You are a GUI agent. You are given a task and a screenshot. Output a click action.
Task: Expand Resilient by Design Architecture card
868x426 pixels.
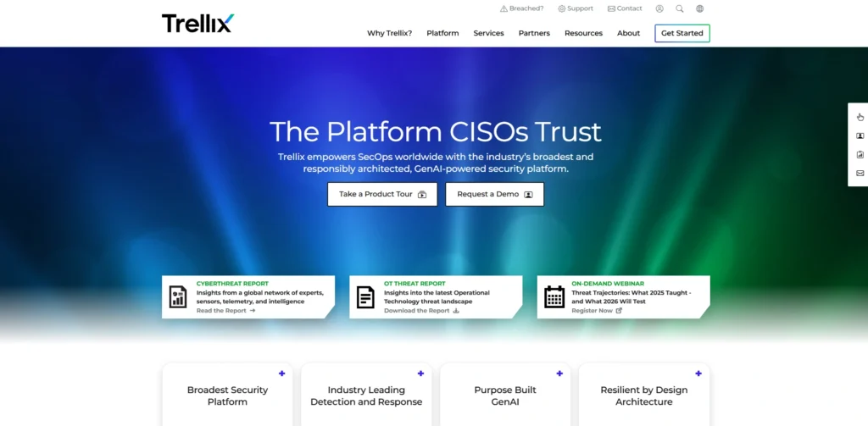(698, 373)
